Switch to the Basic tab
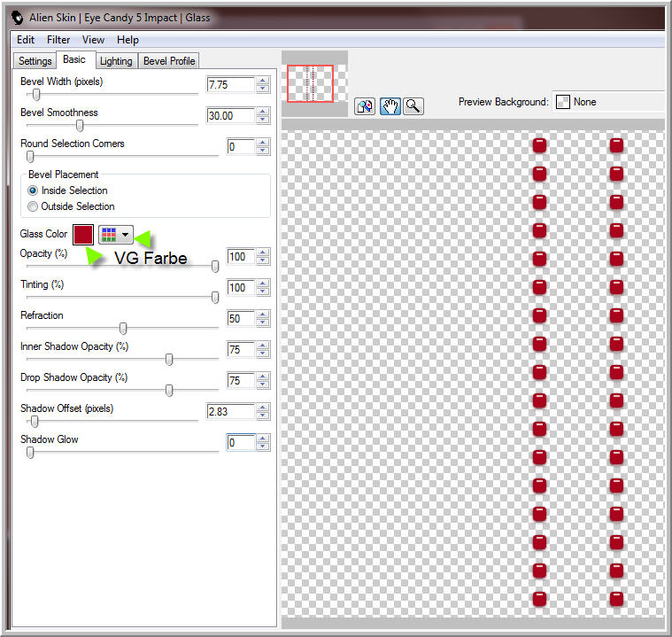Screen dimensions: 672x637 [74, 59]
